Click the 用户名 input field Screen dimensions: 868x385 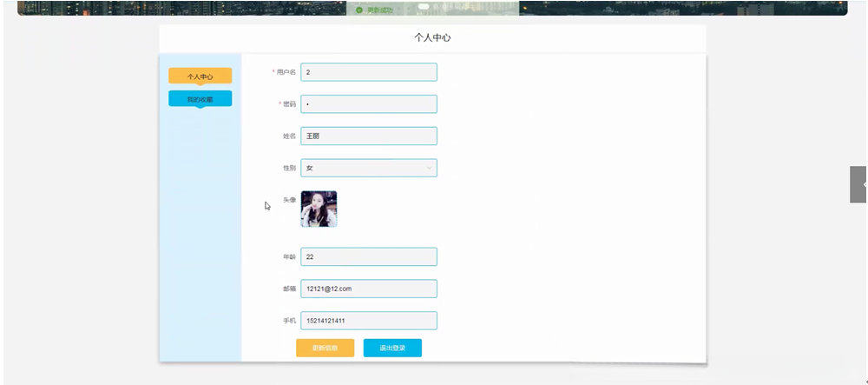369,72
